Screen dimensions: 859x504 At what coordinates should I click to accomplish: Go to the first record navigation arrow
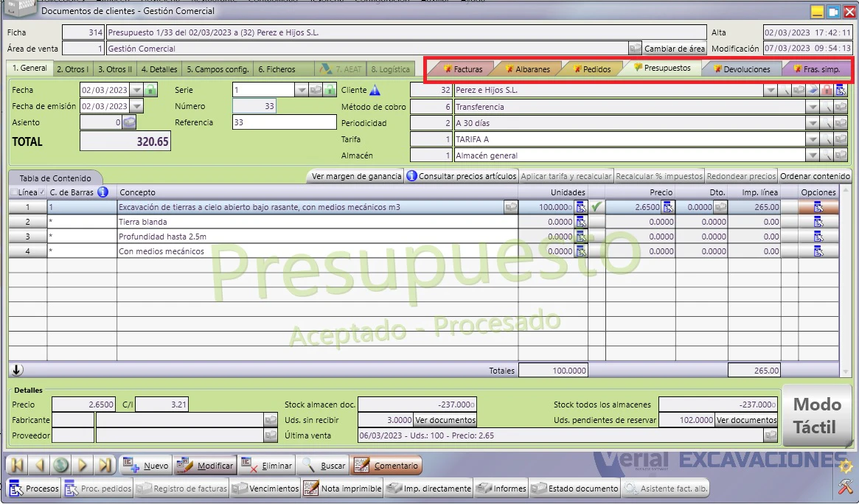(17, 466)
